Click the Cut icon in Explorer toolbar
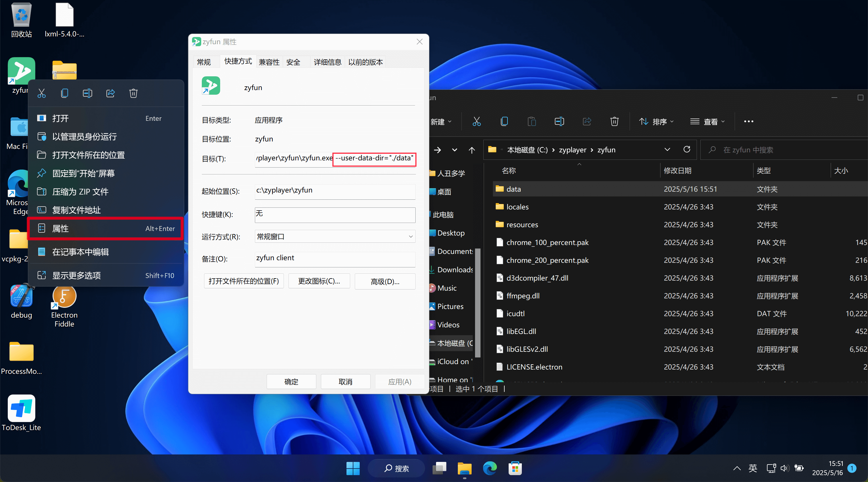Viewport: 868px width, 482px height. click(476, 121)
